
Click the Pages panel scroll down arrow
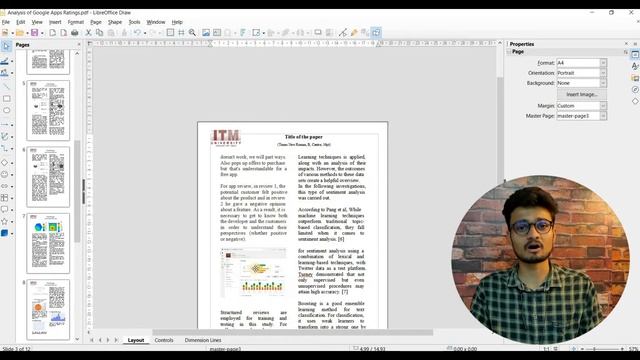click(x=77, y=339)
